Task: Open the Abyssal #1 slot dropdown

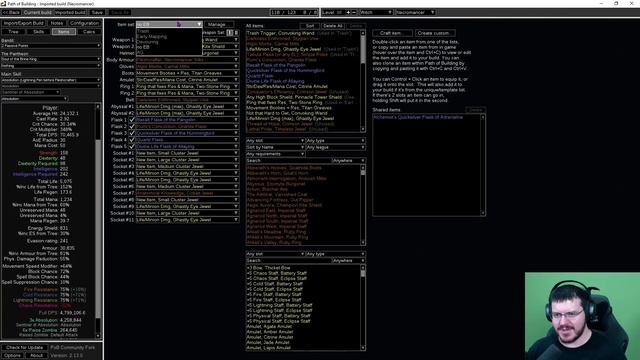Action: pyautogui.click(x=187, y=107)
